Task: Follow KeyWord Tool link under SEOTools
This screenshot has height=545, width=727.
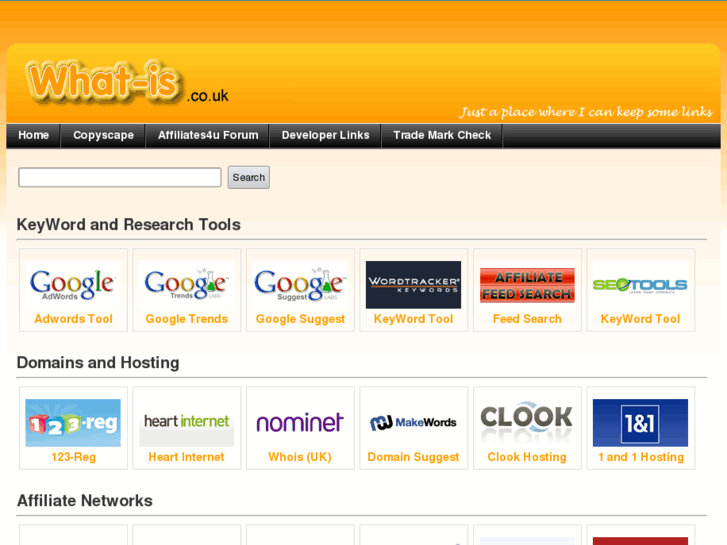Action: tap(640, 319)
